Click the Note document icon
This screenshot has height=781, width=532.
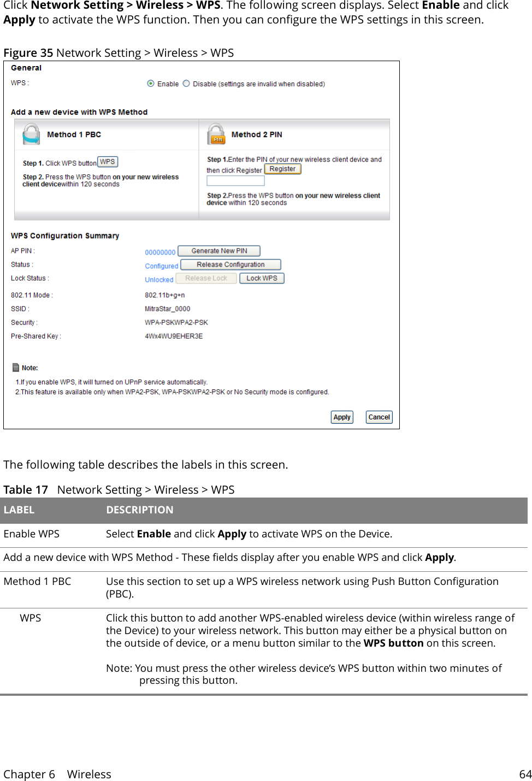point(15,367)
